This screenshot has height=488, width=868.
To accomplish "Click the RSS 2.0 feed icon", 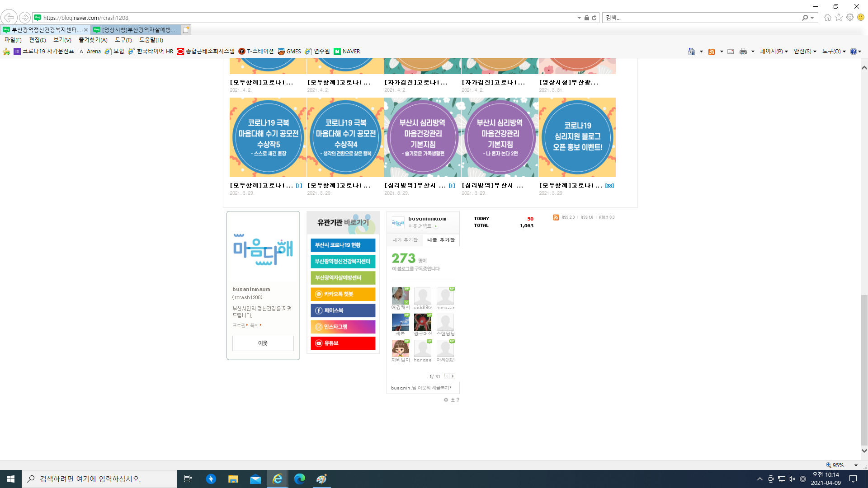I will 556,217.
